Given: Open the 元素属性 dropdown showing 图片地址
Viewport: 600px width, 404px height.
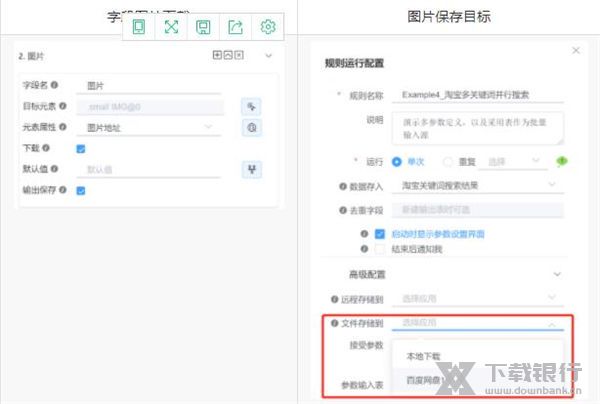Looking at the screenshot, I should [152, 128].
